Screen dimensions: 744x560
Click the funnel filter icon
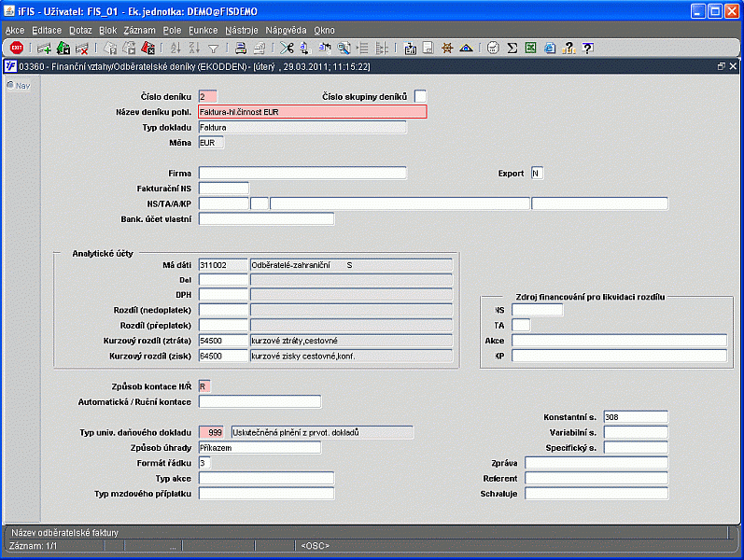[214, 49]
